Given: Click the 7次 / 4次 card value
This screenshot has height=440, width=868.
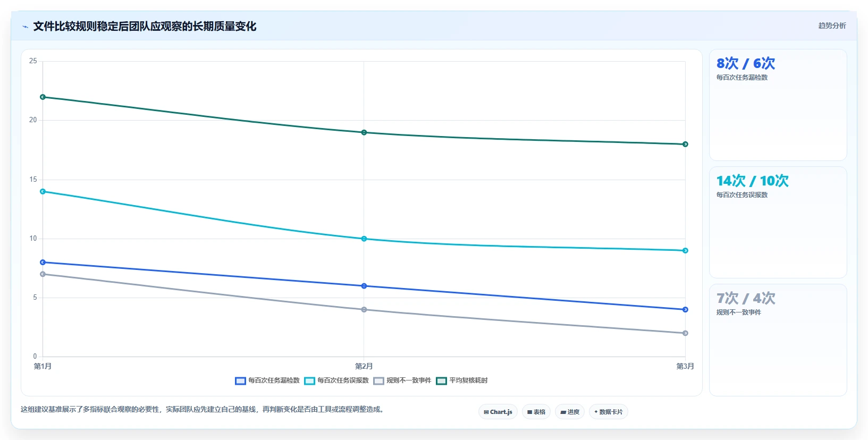Looking at the screenshot, I should coord(746,299).
